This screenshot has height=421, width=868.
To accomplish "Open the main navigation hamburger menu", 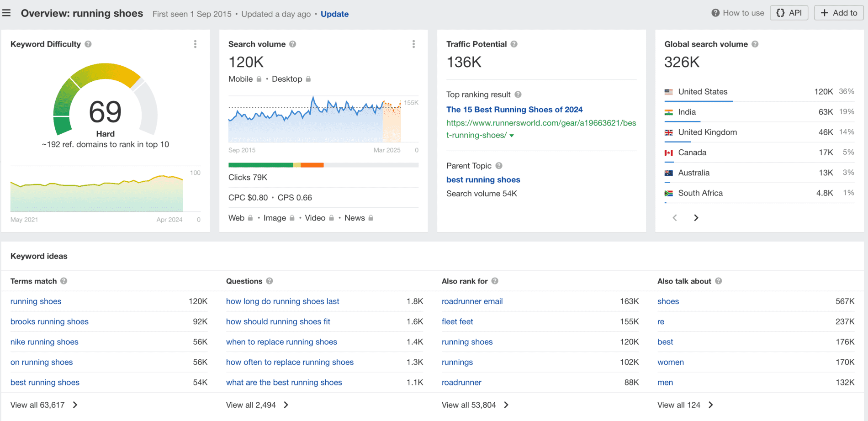I will (x=6, y=13).
